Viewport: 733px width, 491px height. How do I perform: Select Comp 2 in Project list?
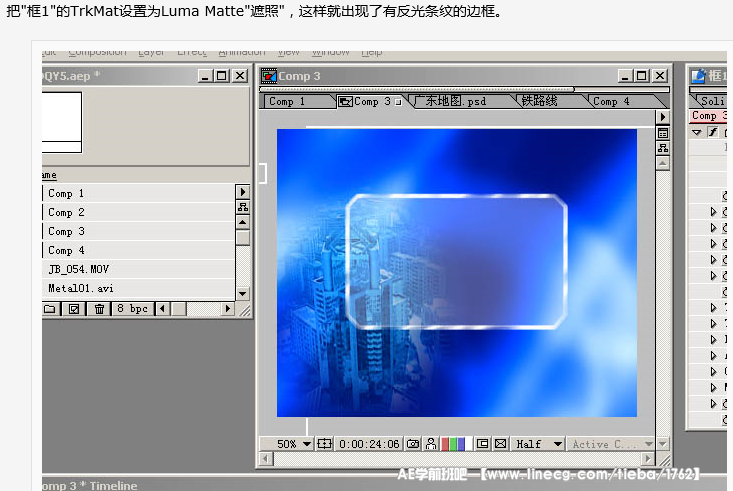(138, 212)
